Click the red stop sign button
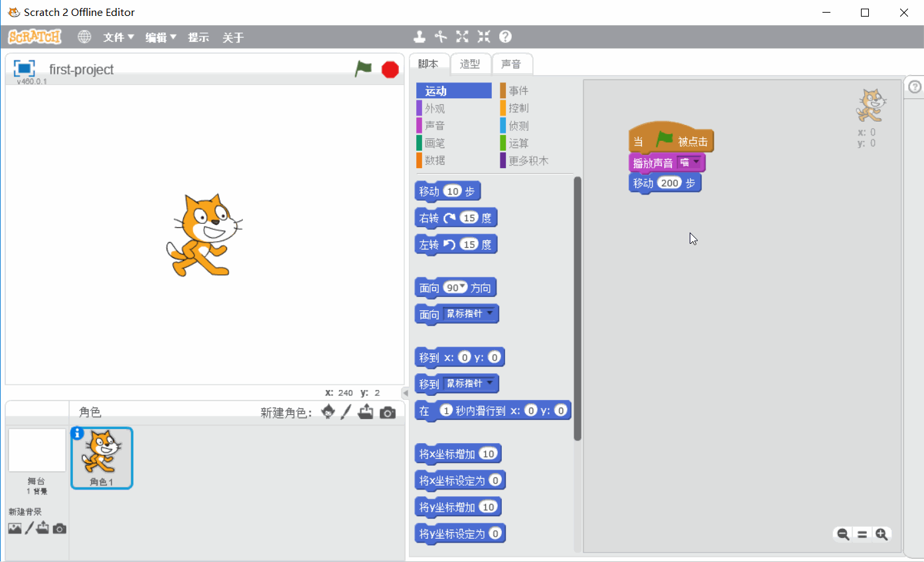Viewport: 924px width, 562px height. tap(390, 69)
